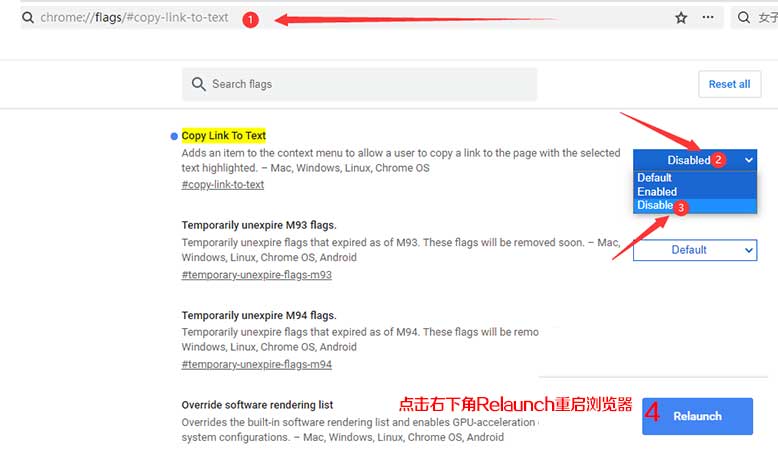Choose Disabled in the open dropdown list
778x450 pixels.
pyautogui.click(x=695, y=205)
